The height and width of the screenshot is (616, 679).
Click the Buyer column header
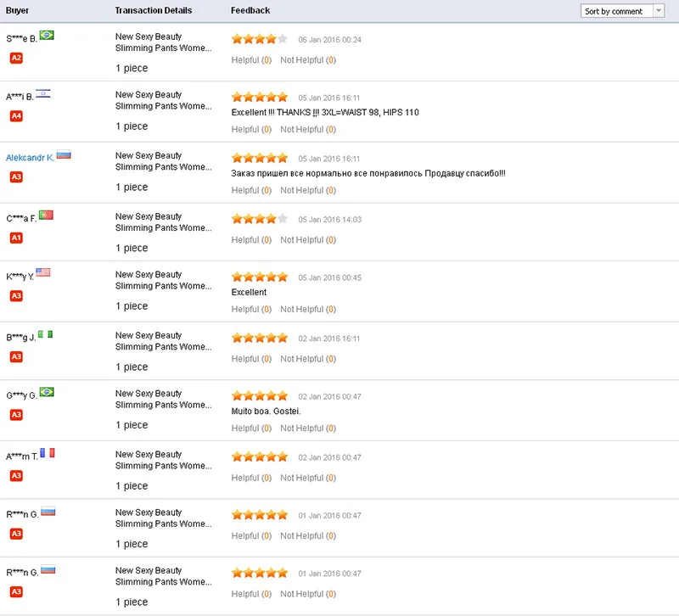pos(17,10)
